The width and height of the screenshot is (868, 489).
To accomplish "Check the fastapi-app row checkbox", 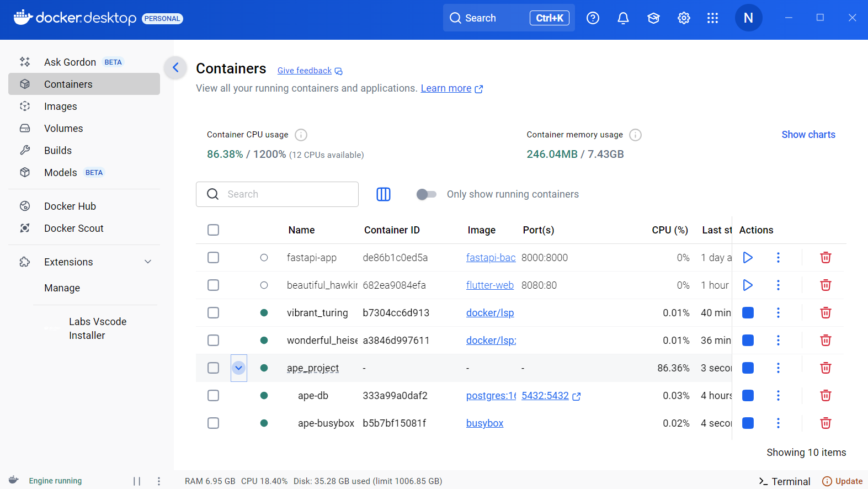I will point(213,257).
